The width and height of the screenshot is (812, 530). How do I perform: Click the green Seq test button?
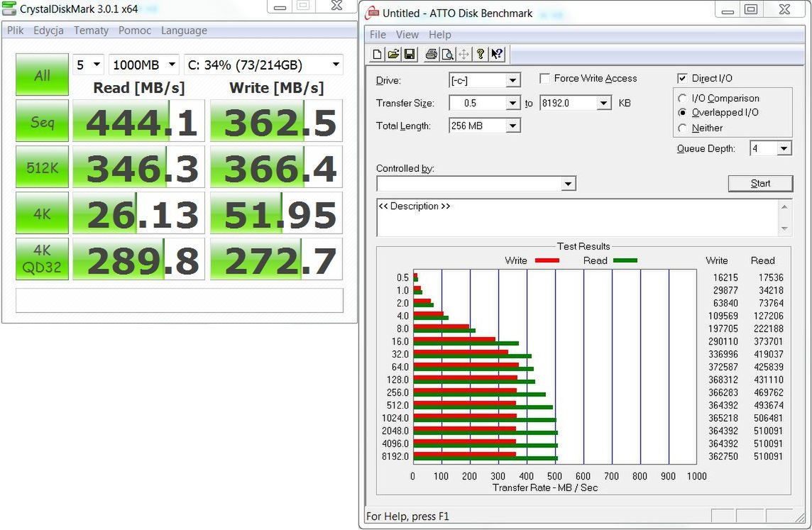pos(42,121)
